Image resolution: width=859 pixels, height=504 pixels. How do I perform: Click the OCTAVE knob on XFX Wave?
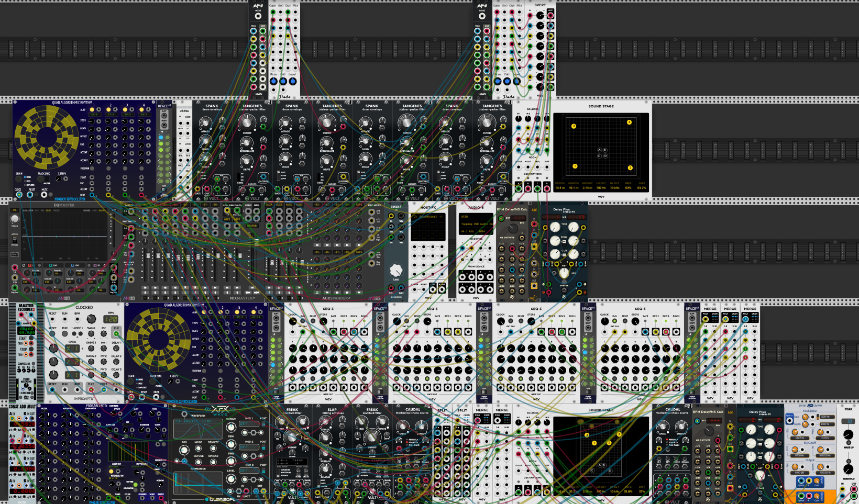click(x=231, y=427)
